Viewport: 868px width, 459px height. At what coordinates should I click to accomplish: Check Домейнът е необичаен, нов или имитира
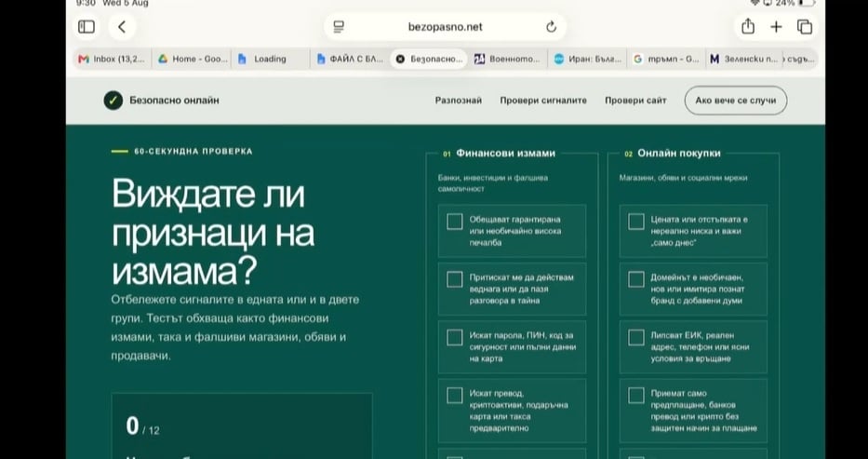(636, 279)
